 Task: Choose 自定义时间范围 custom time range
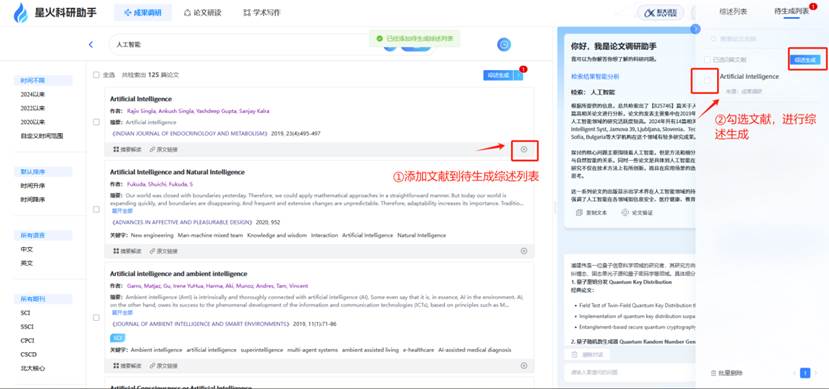tap(42, 136)
